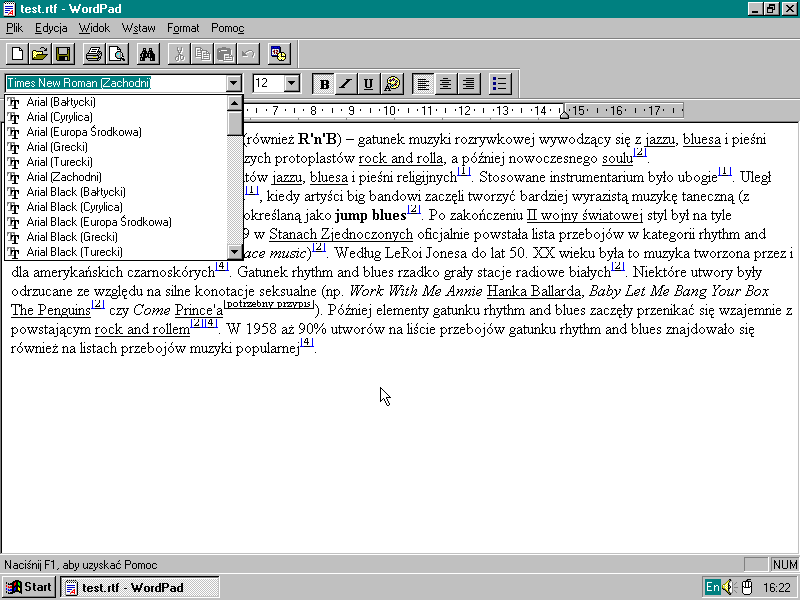
Task: Select Arial Black (Turecki) font entry
Action: pyautogui.click(x=116, y=252)
